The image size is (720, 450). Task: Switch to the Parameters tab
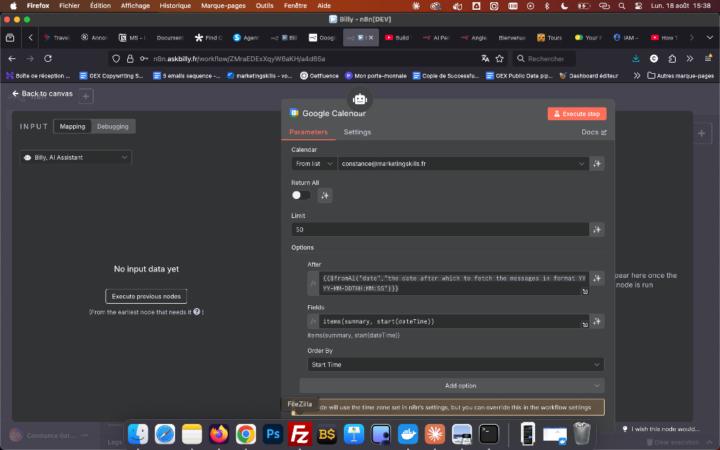coord(309,132)
